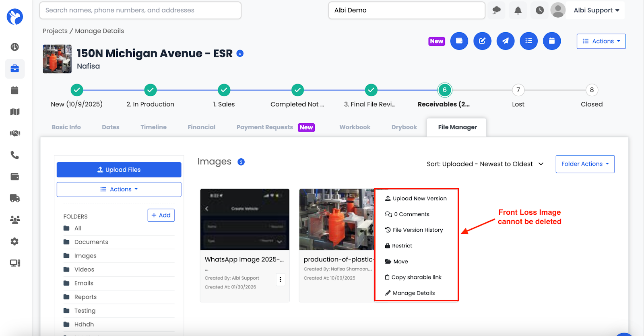Image resolution: width=644 pixels, height=336 pixels.
Task: Click the Add folder button
Action: click(161, 215)
